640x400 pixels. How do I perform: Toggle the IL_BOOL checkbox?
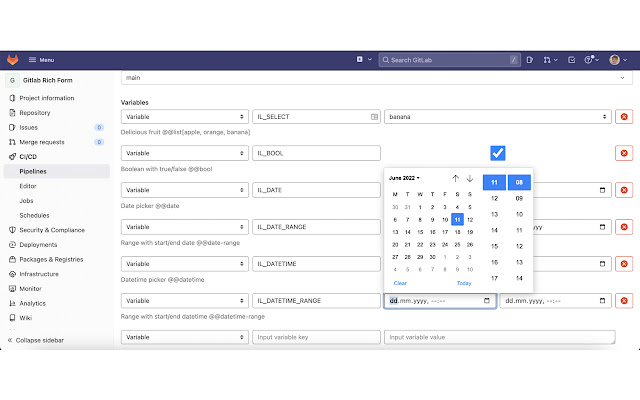(498, 153)
